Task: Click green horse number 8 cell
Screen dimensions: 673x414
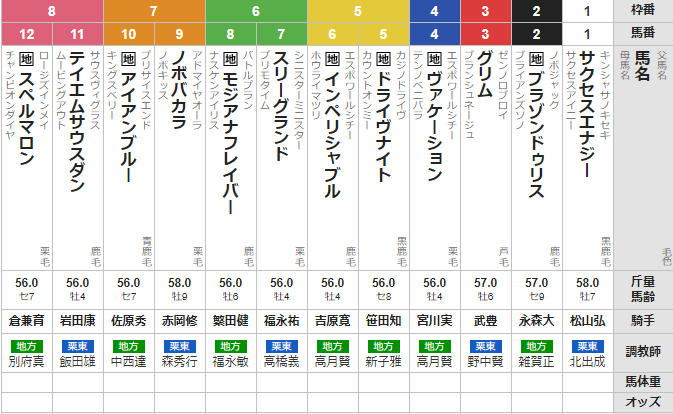Action: [230, 34]
